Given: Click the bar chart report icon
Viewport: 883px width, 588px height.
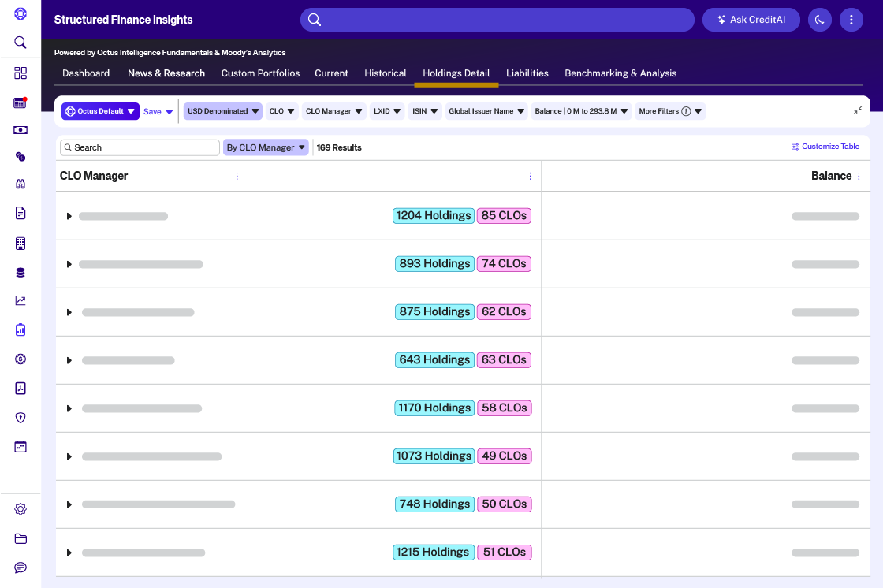Looking at the screenshot, I should tap(20, 329).
